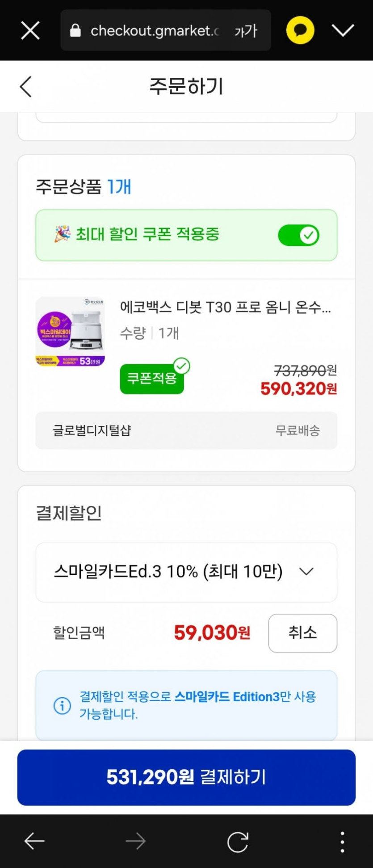Reload the page with refresh icon

coord(237,842)
